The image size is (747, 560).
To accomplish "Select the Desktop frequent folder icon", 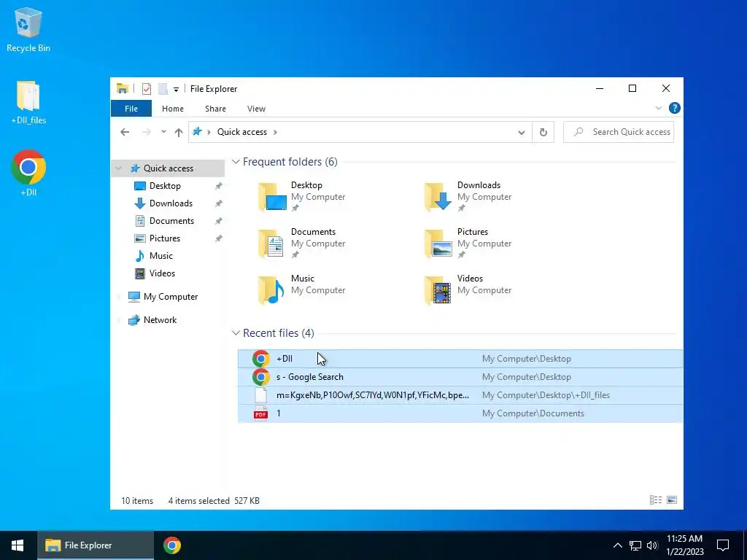I will click(x=272, y=196).
